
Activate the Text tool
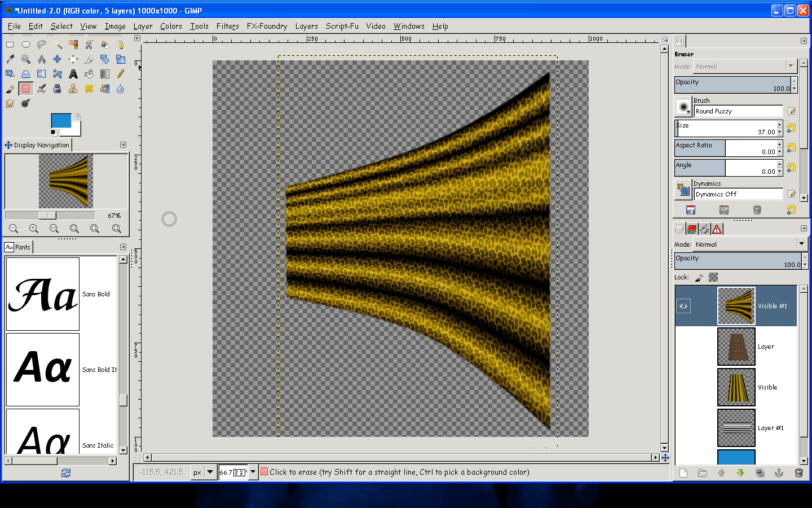(x=73, y=73)
